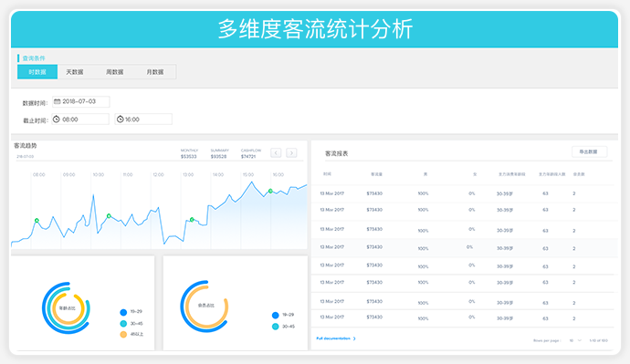
Task: Select the green chart marker near 16:00
Action: click(270, 191)
